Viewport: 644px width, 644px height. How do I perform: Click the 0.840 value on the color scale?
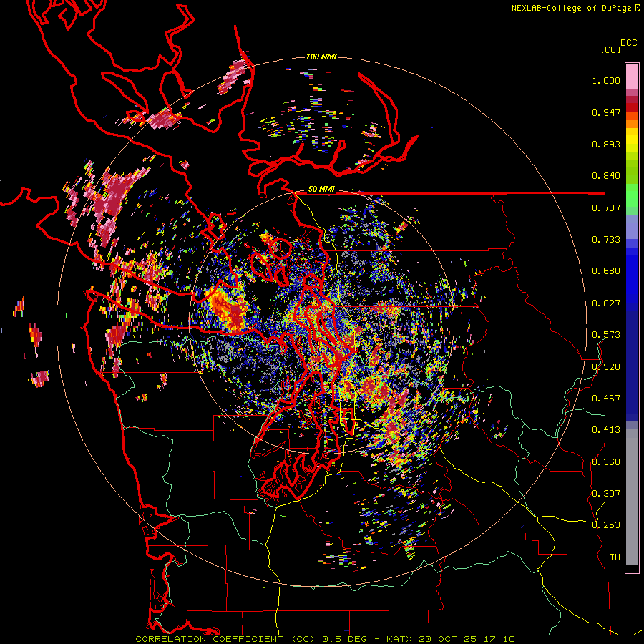[x=606, y=176]
